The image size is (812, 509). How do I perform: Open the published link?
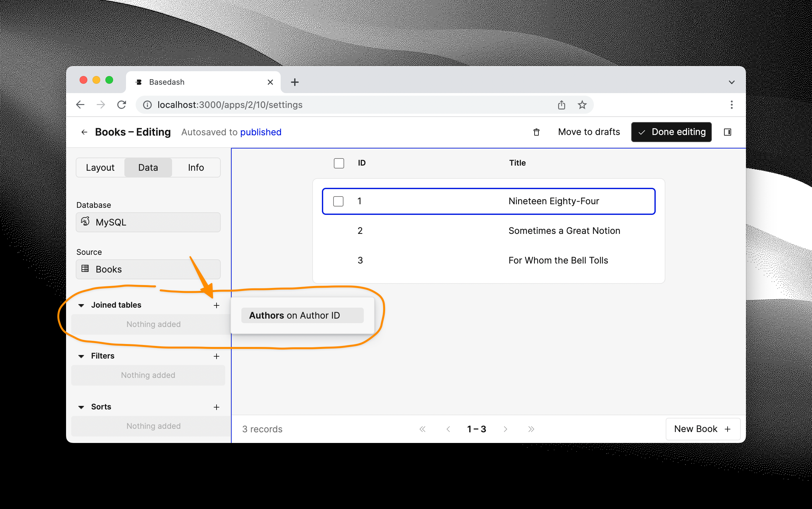click(x=261, y=132)
